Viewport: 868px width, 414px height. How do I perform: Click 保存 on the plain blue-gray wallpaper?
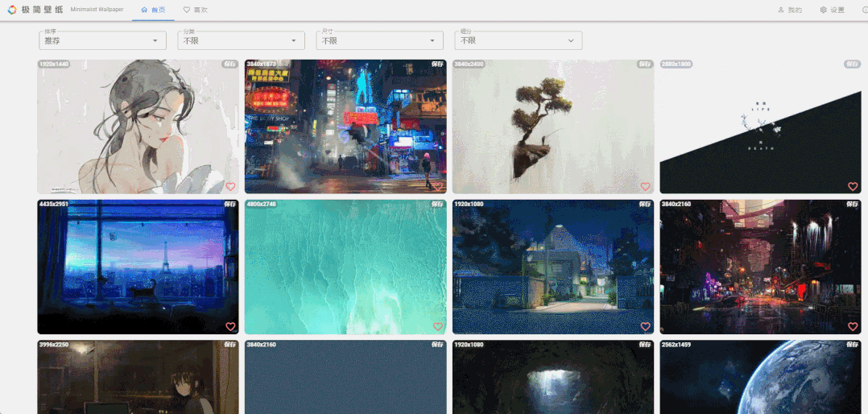tap(437, 344)
